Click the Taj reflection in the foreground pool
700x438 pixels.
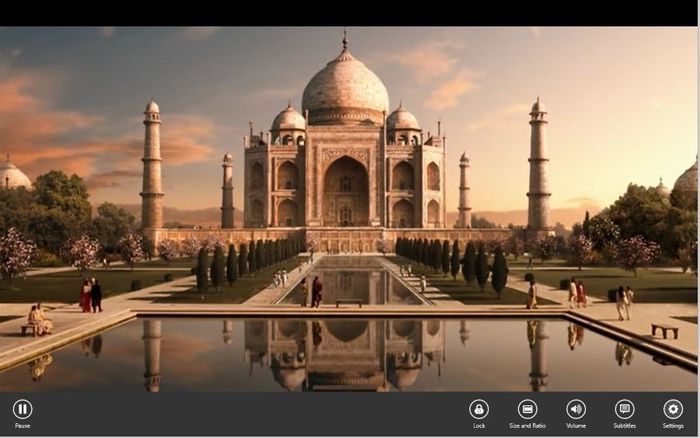pyautogui.click(x=345, y=350)
